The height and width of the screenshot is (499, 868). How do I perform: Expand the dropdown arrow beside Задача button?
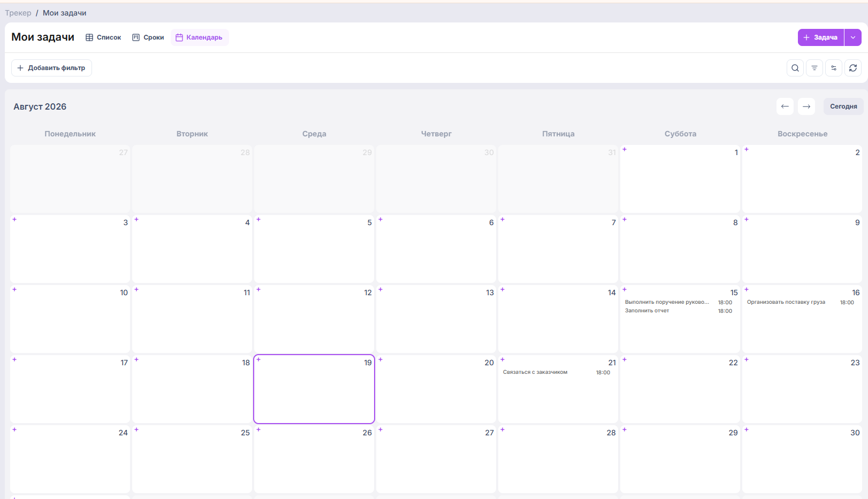[x=853, y=37]
